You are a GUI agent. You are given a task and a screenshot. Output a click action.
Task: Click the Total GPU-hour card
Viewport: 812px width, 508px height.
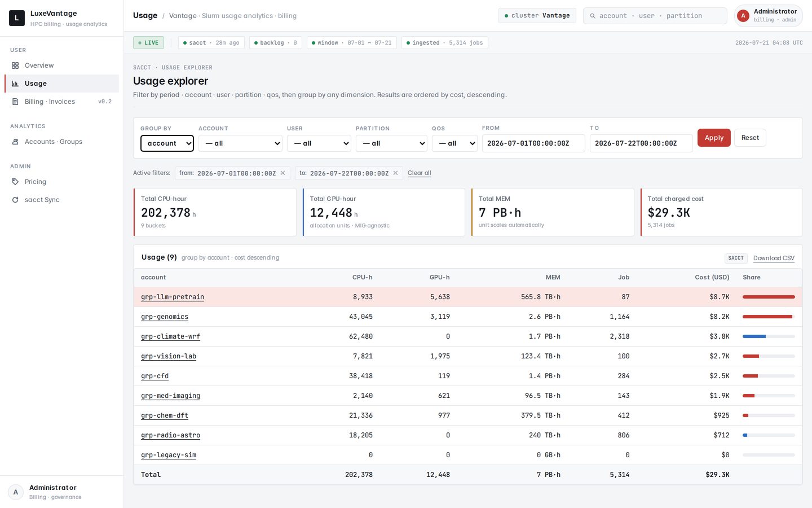point(383,212)
